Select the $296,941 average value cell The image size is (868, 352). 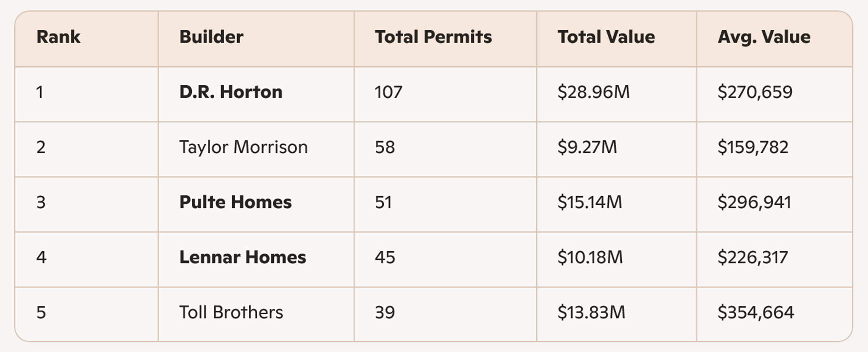pyautogui.click(x=754, y=202)
